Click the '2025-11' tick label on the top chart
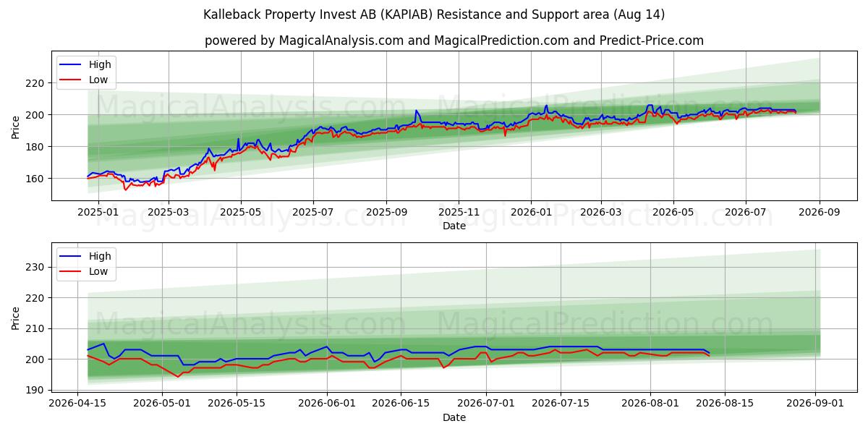The width and height of the screenshot is (868, 434). point(459,213)
